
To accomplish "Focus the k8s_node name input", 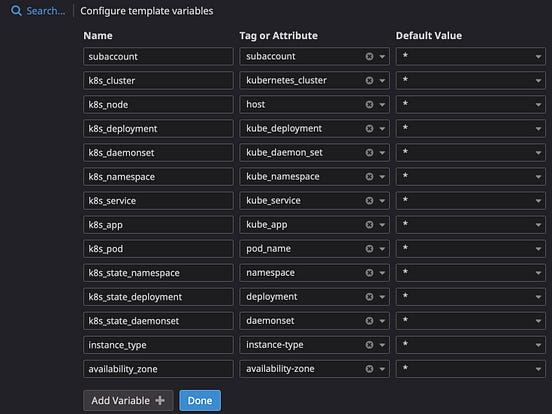I will tap(158, 105).
